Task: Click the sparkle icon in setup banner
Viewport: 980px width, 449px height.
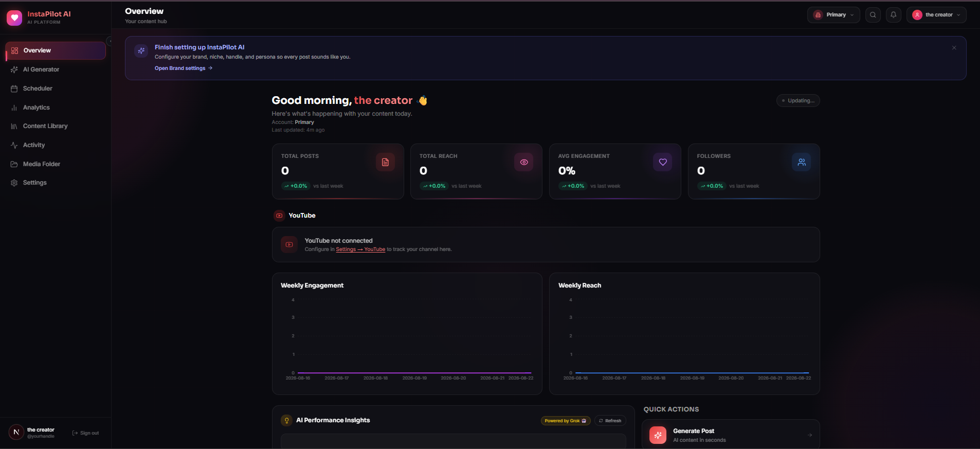Action: (x=141, y=50)
